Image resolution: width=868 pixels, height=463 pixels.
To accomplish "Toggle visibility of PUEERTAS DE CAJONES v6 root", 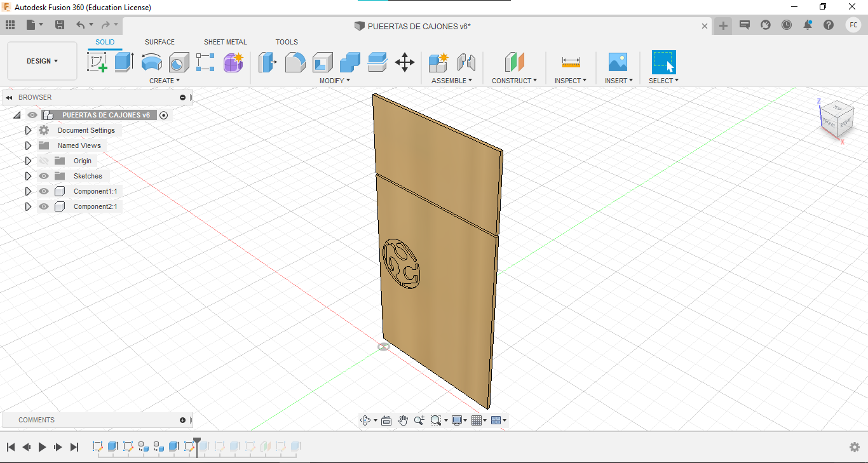I will (x=32, y=115).
